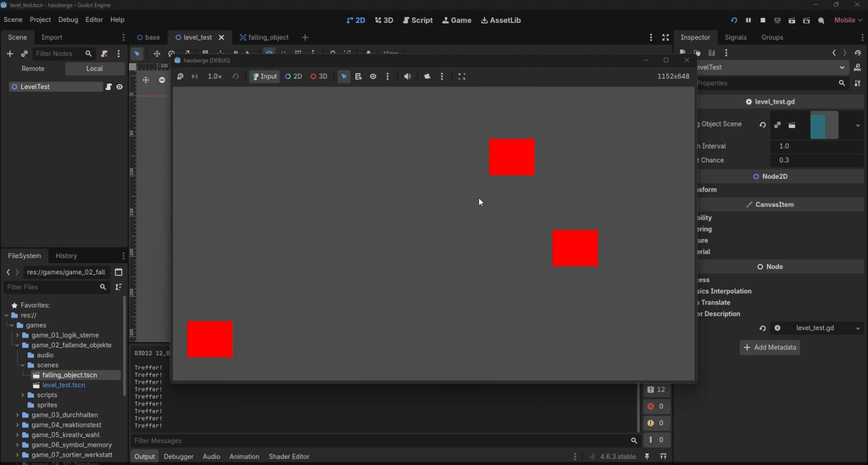
Task: Open the Movie Maker mode icon
Action: point(821,20)
